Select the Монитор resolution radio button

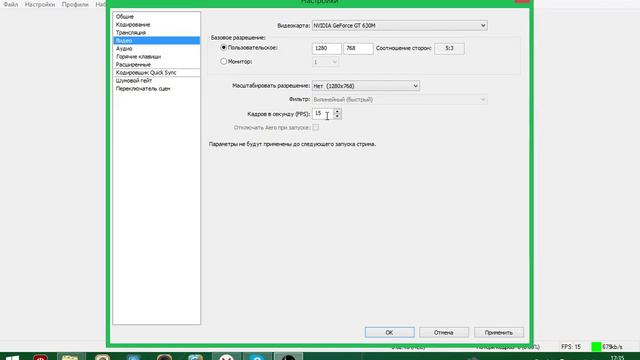coord(223,62)
